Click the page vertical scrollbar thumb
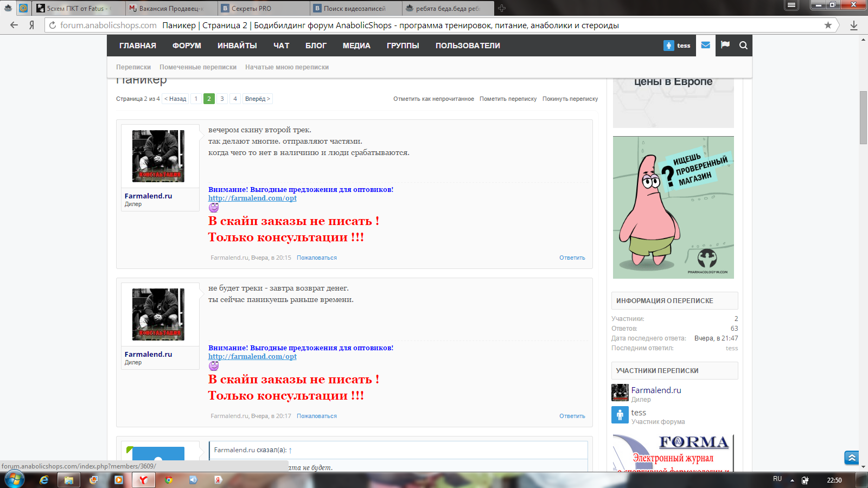The width and height of the screenshot is (868, 488). [863, 118]
